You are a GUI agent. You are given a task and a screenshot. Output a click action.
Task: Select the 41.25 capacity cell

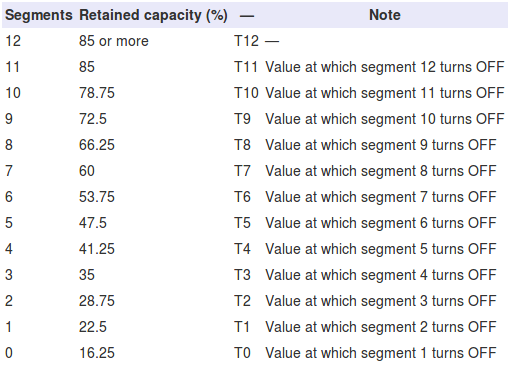click(97, 249)
